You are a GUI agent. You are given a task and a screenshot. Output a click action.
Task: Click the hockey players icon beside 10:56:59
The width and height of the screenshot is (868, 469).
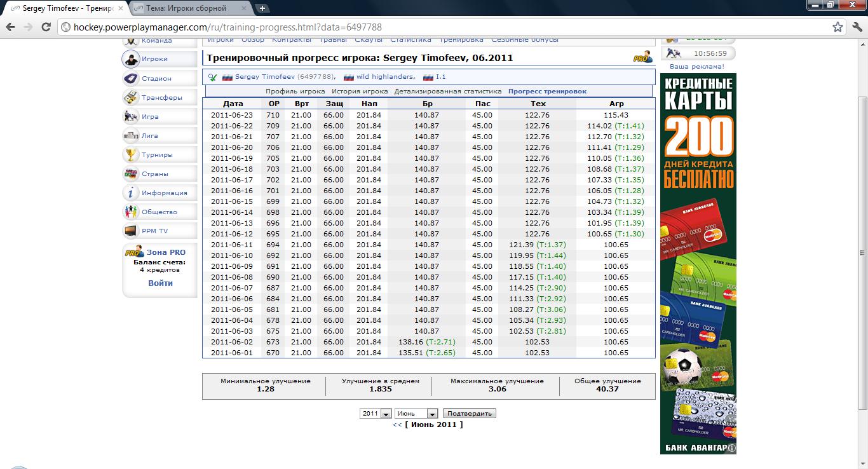pos(674,53)
